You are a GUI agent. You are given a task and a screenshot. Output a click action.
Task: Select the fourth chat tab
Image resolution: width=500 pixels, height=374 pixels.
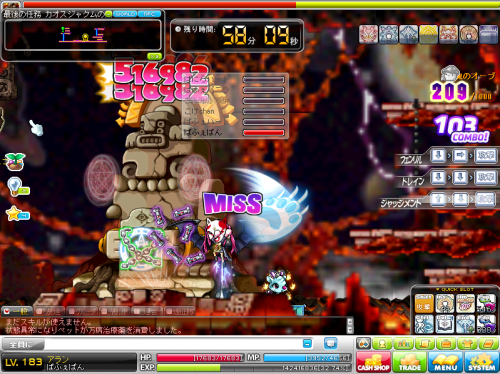114,311
